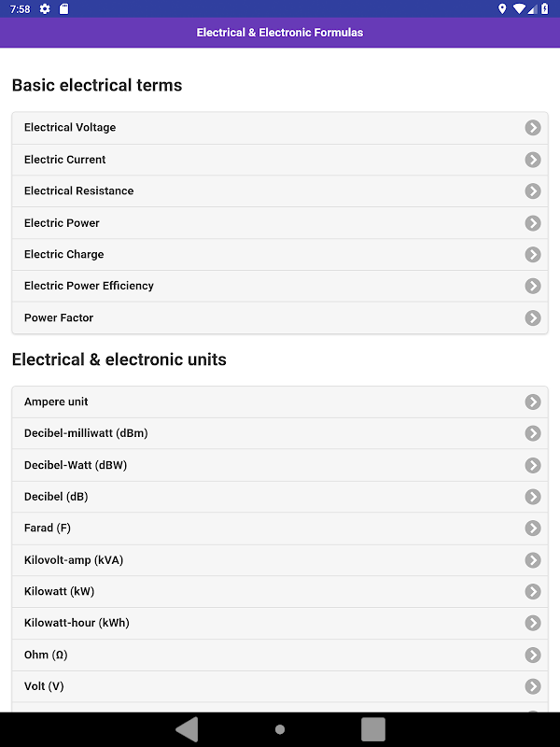Open Kilovolt-amp (kVA) unit details
The image size is (560, 747).
[74, 560]
